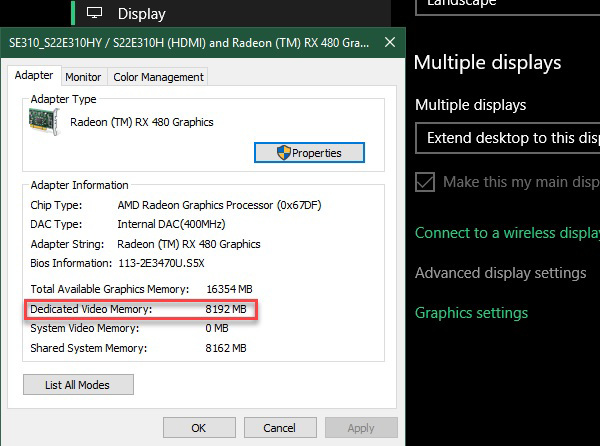Click the Bios Information 113-2E3470U.S5X text

click(x=161, y=263)
